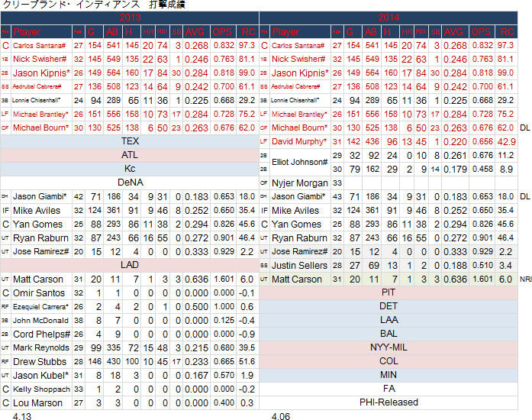Click John McDonald's 0.125 OPS cell

pos(223,321)
